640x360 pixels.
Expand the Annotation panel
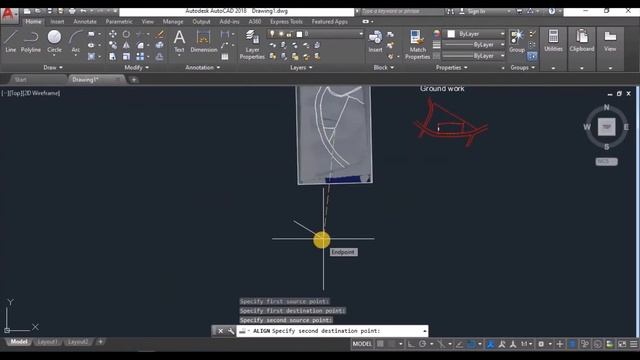pos(202,67)
